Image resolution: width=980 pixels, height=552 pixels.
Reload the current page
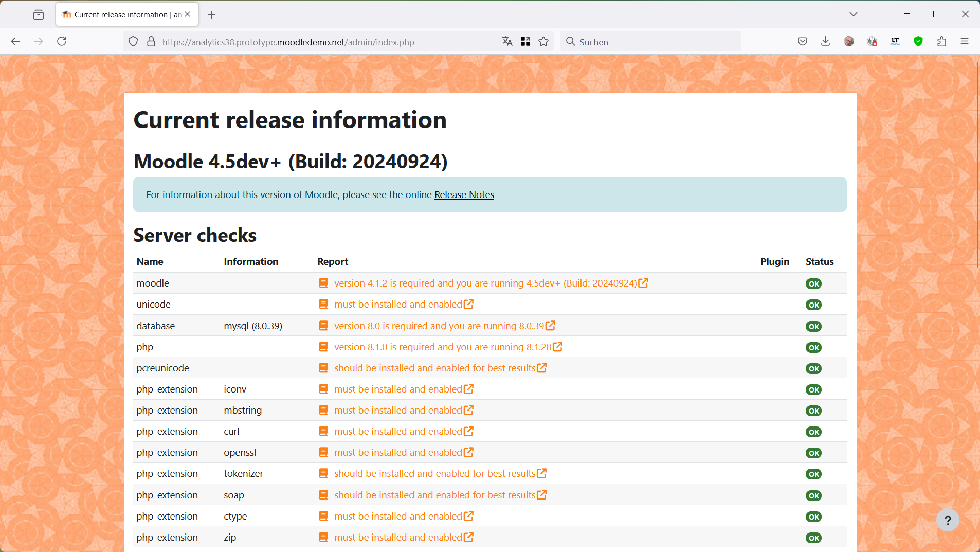(x=62, y=42)
